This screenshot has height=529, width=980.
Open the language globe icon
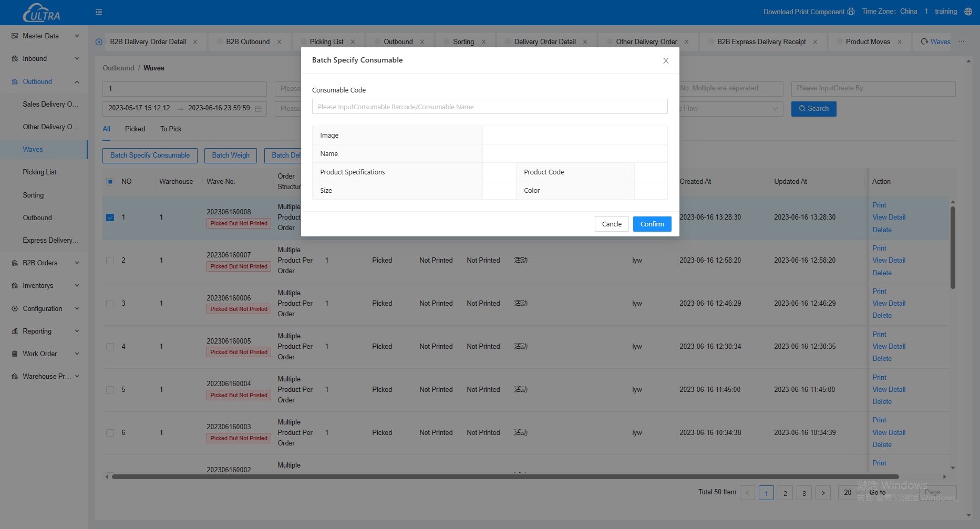pos(968,12)
